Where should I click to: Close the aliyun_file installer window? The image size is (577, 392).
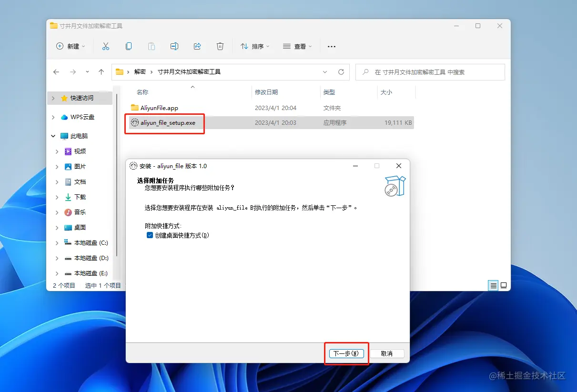pos(399,166)
